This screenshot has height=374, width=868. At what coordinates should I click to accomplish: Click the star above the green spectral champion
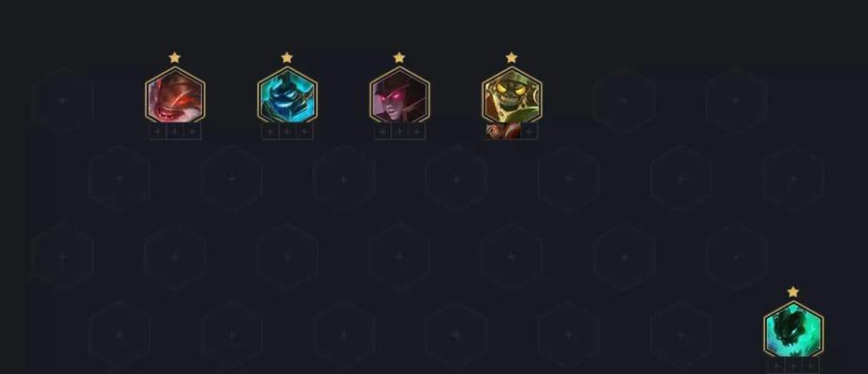[x=793, y=292]
